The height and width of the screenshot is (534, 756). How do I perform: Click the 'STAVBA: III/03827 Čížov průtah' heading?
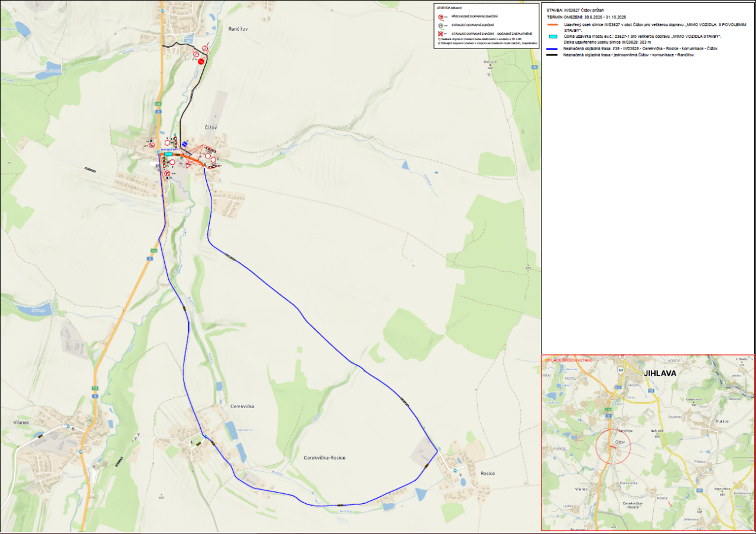click(576, 11)
